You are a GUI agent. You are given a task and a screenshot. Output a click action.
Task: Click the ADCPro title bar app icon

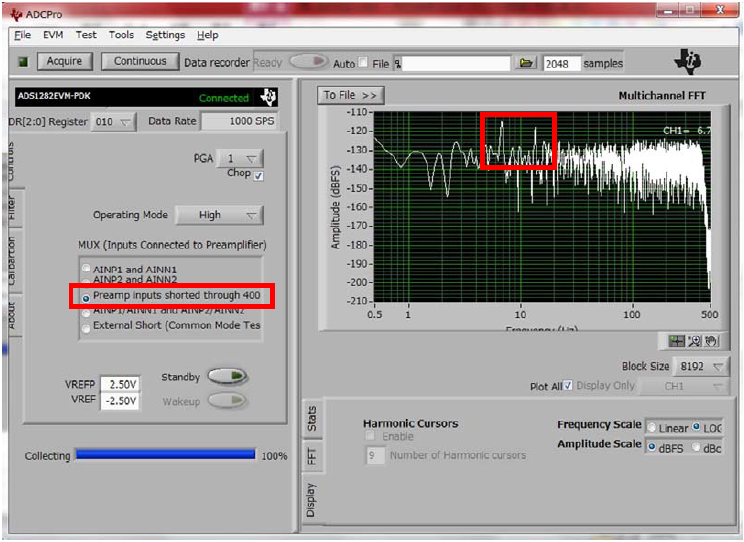click(x=16, y=15)
